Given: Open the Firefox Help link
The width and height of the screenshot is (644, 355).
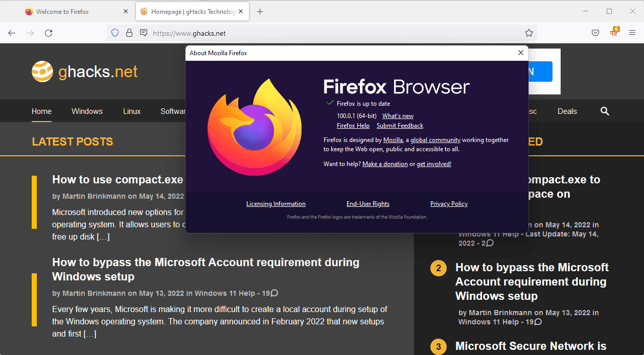Looking at the screenshot, I should (353, 126).
